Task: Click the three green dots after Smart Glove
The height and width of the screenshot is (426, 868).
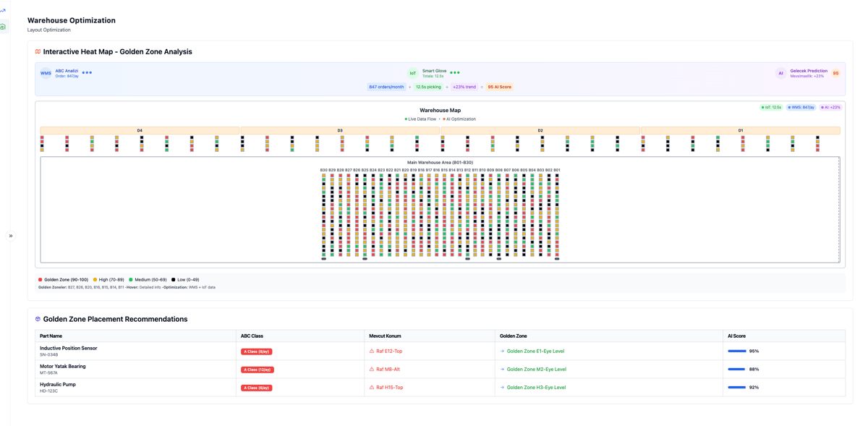Action: [455, 72]
